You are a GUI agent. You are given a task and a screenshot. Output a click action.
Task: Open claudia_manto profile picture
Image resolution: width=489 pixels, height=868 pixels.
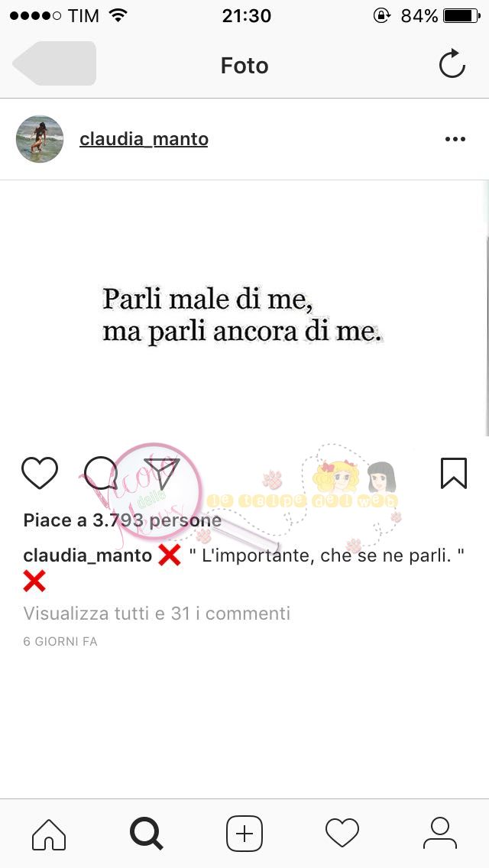tap(39, 139)
